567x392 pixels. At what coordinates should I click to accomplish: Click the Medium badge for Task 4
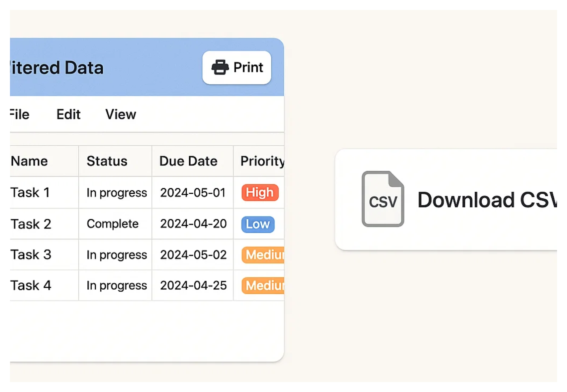coord(264,286)
